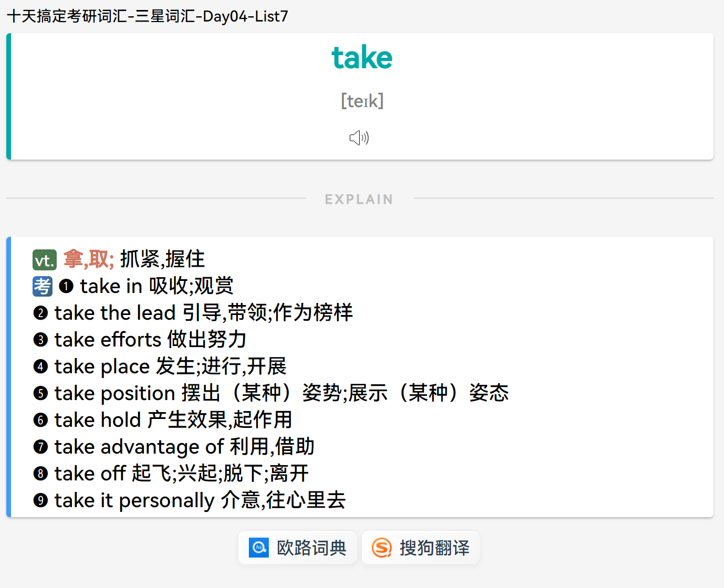724x588 pixels.
Task: Click the headword "take"
Action: point(362,57)
